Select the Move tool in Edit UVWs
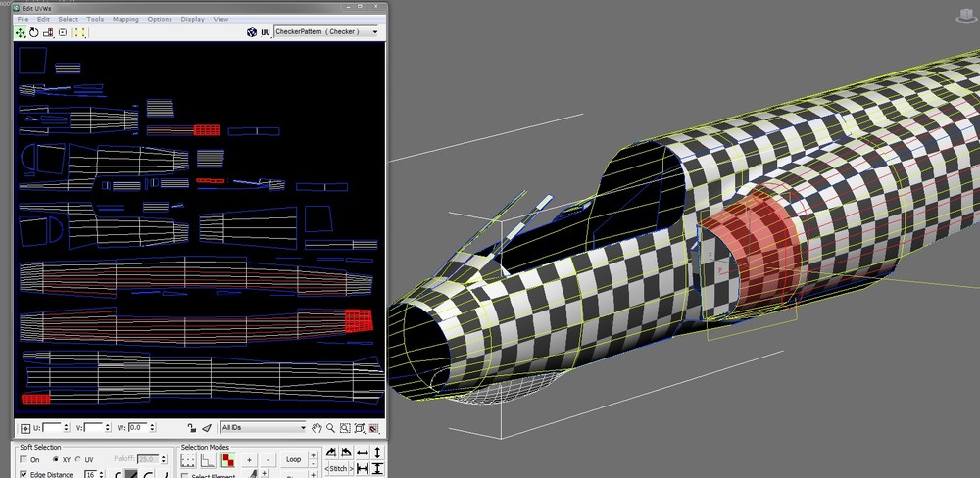Viewport: 980px width, 478px height. (x=21, y=32)
